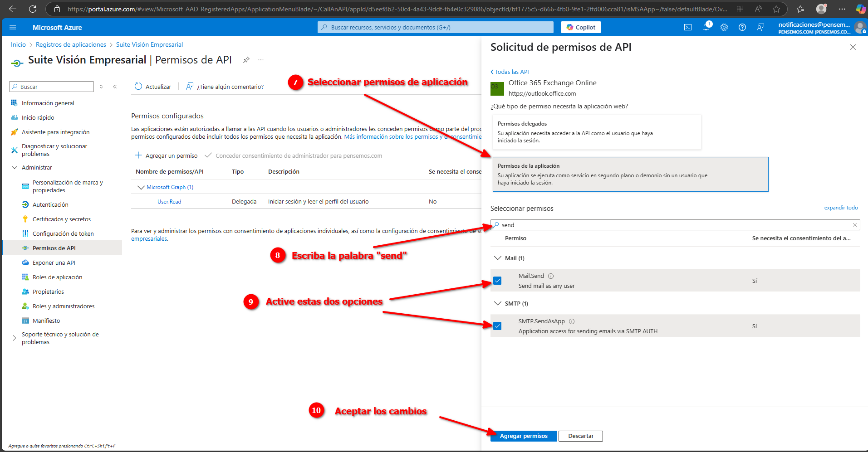This screenshot has height=452, width=868.
Task: Clear the send search text with X icon
Action: point(855,225)
